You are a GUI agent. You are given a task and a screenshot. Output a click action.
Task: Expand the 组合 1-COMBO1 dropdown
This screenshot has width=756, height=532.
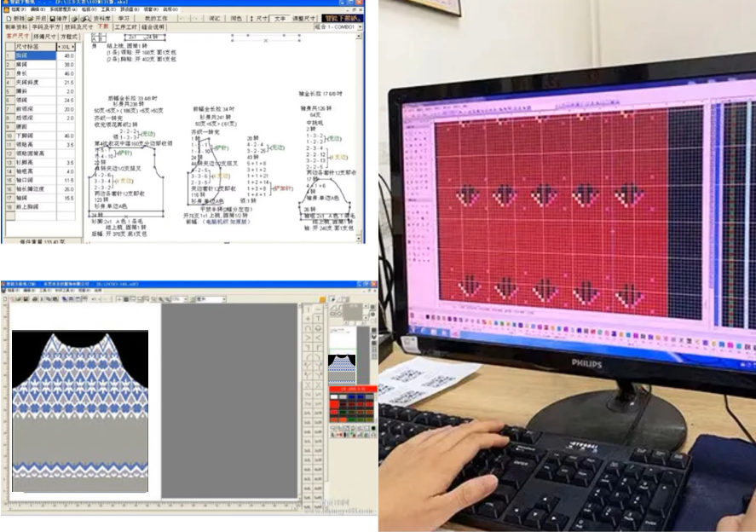tap(359, 27)
